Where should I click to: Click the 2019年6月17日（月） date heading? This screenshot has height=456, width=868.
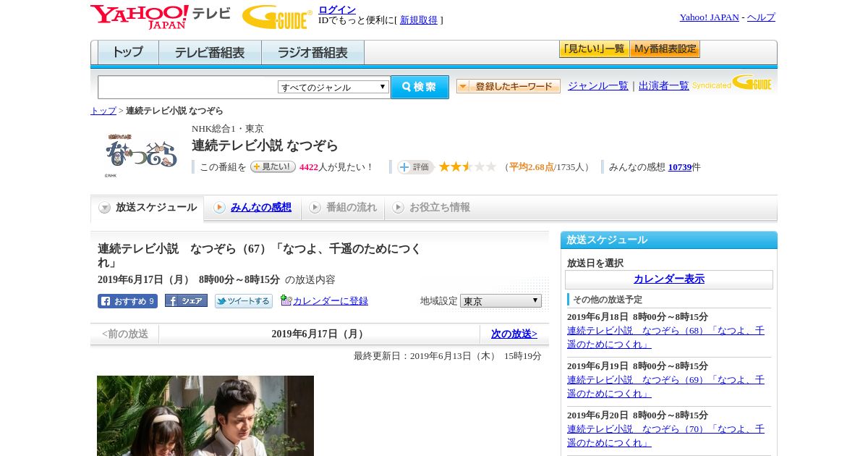click(319, 334)
